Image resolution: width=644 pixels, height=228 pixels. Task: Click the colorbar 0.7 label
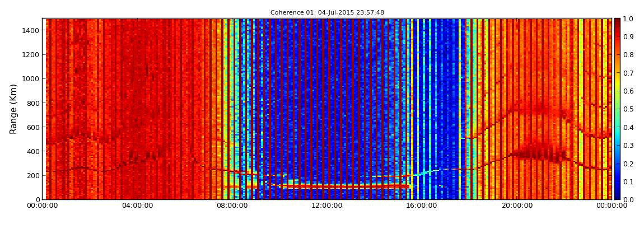(x=628, y=73)
